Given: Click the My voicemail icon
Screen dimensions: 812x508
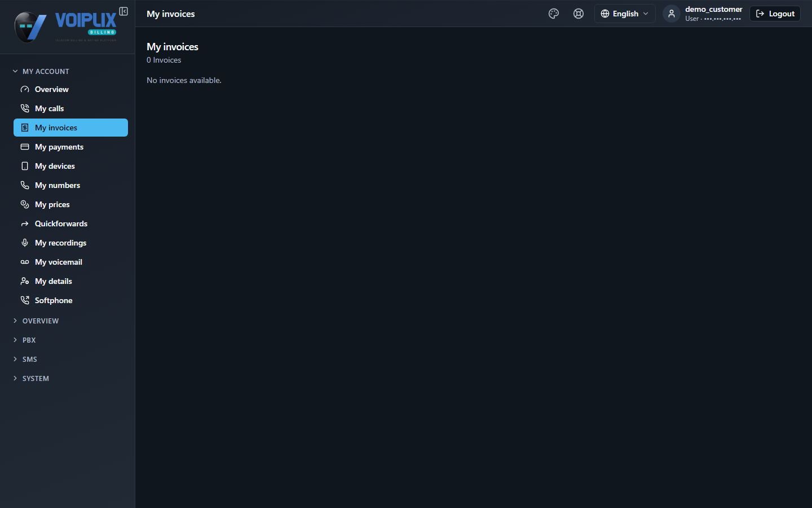Looking at the screenshot, I should 25,262.
